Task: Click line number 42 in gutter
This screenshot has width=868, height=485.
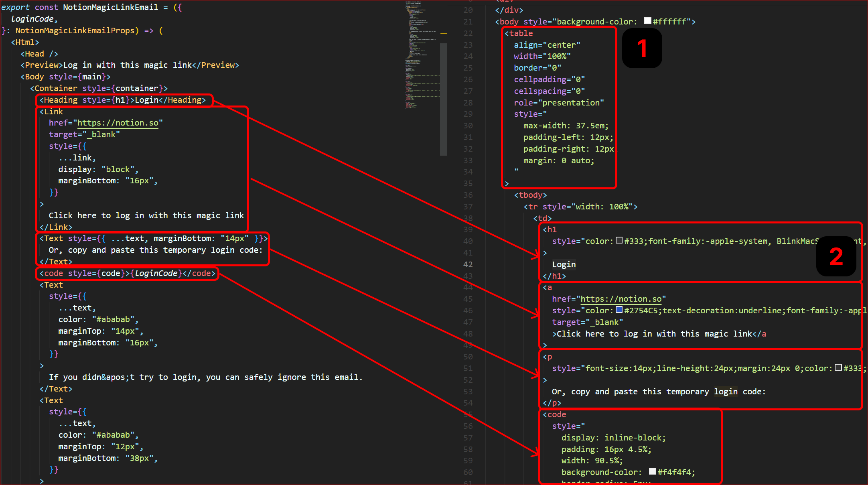Action: [468, 264]
